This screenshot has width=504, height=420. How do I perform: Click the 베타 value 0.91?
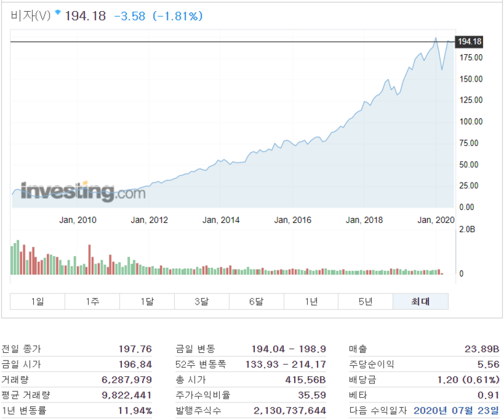(488, 395)
